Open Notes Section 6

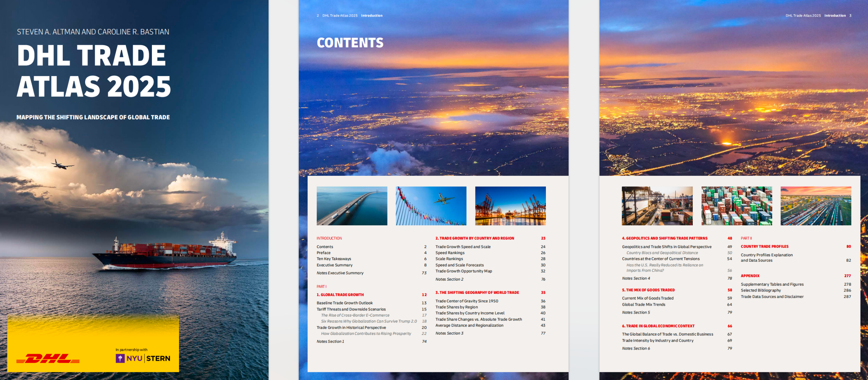point(677,348)
